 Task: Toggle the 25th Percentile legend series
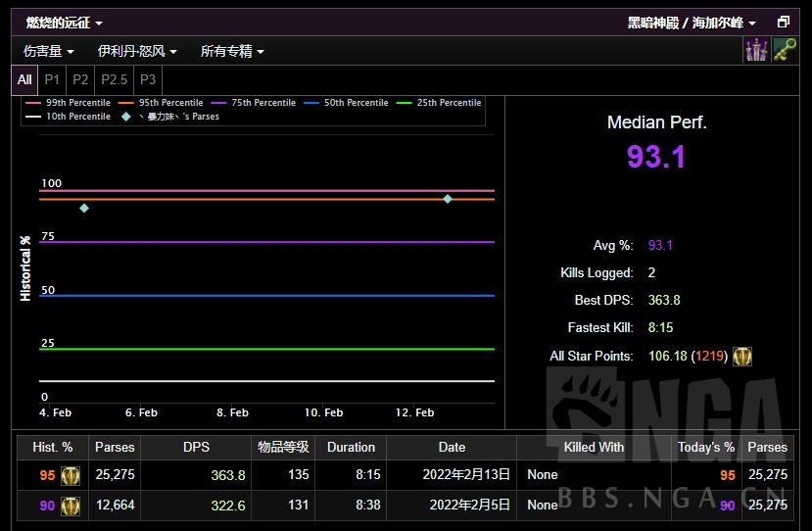tap(439, 103)
